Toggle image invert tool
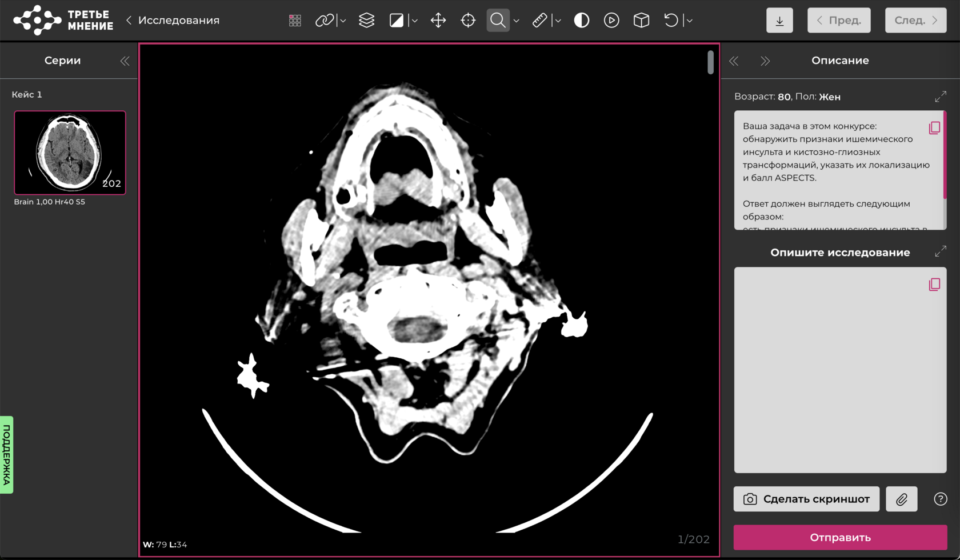This screenshot has height=560, width=960. 582,21
